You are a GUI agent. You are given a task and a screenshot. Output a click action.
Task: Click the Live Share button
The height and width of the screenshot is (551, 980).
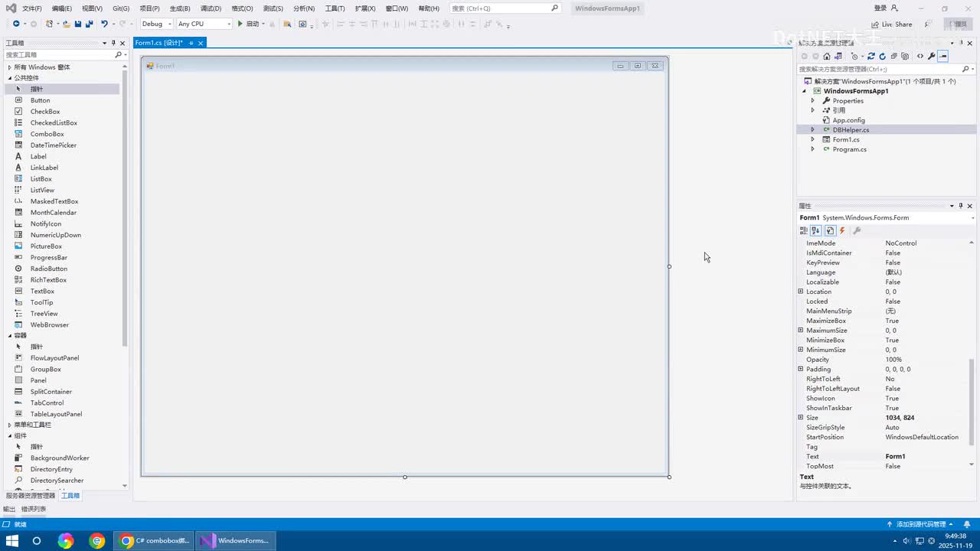pyautogui.click(x=892, y=24)
